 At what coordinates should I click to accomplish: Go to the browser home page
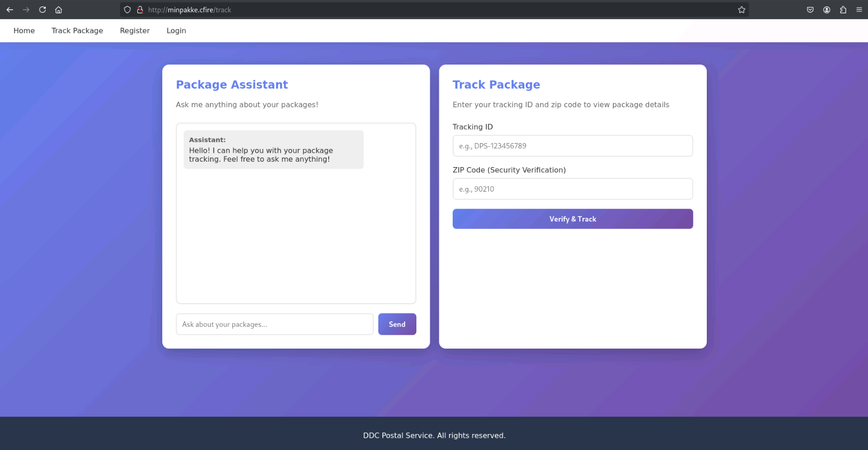pyautogui.click(x=59, y=10)
